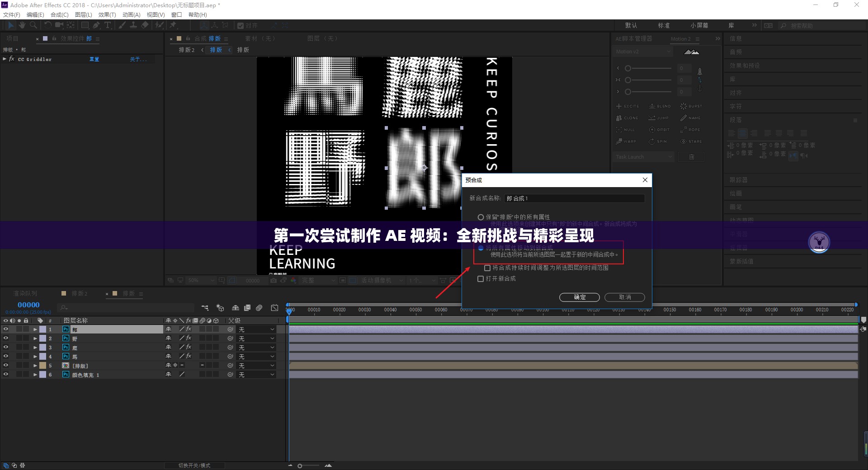Toggle the 对齐 snapping checkbox
The height and width of the screenshot is (470, 868).
[241, 26]
